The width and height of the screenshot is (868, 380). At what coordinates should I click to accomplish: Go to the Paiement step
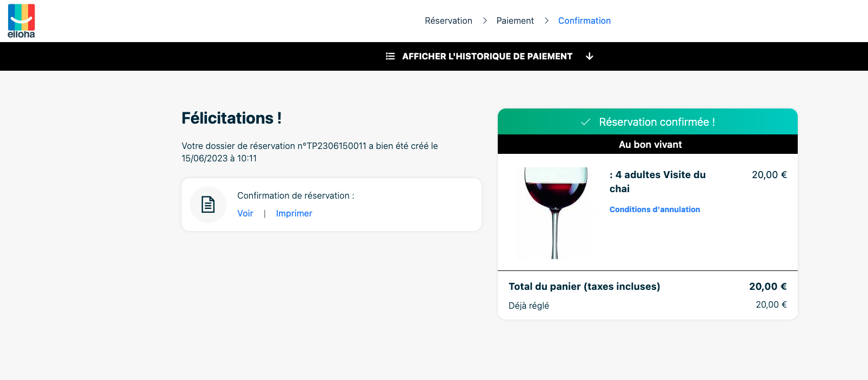[x=515, y=21]
